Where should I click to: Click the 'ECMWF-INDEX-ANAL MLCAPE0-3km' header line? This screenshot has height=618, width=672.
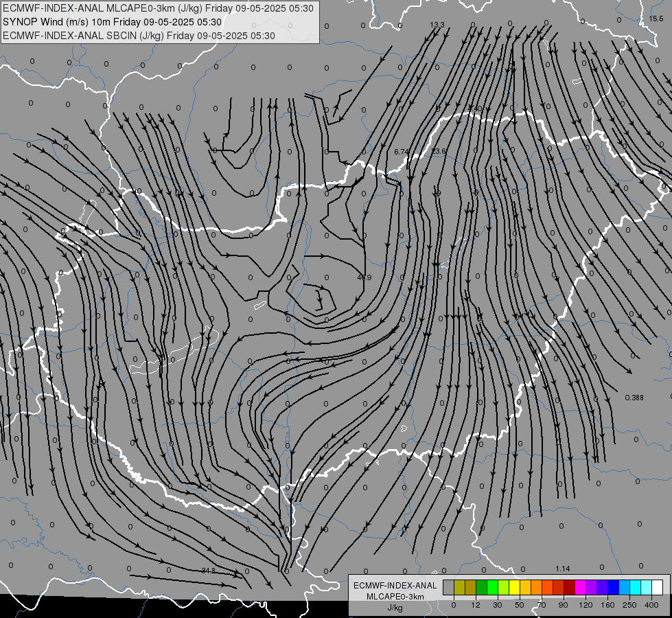[x=158, y=8]
